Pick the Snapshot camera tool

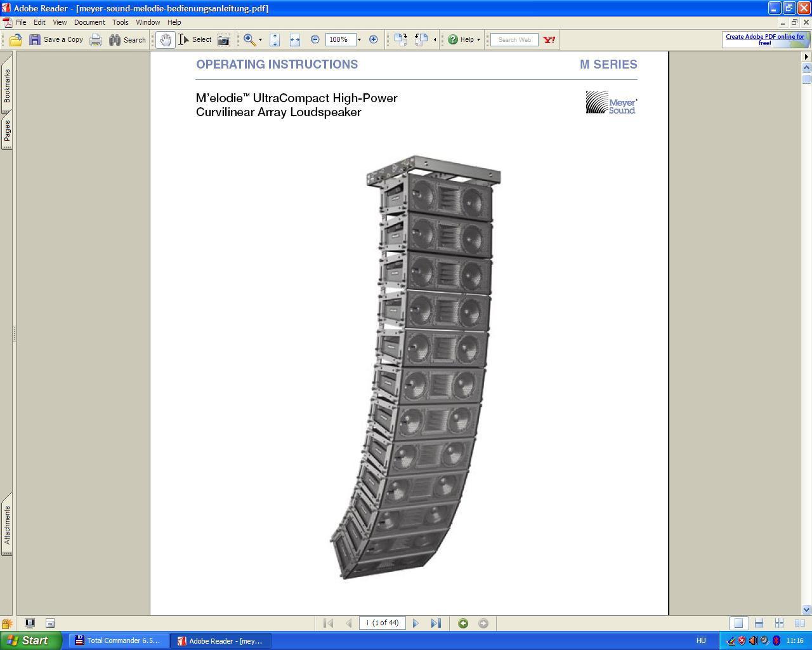pos(224,40)
